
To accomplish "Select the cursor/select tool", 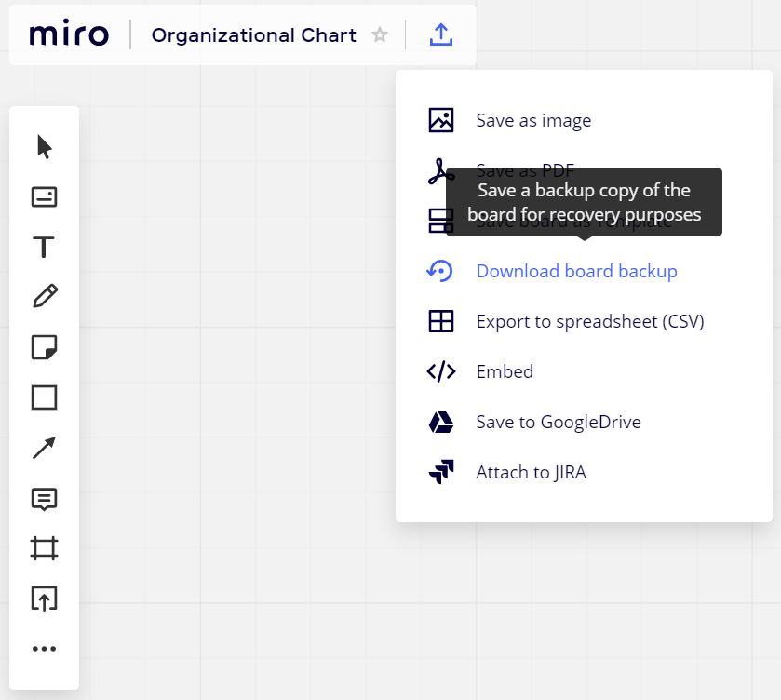I will [44, 147].
